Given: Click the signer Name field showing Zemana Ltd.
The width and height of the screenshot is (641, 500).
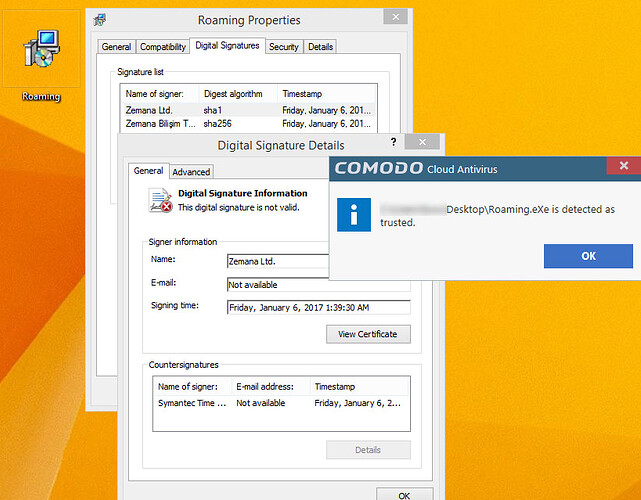Looking at the screenshot, I should coord(278,261).
